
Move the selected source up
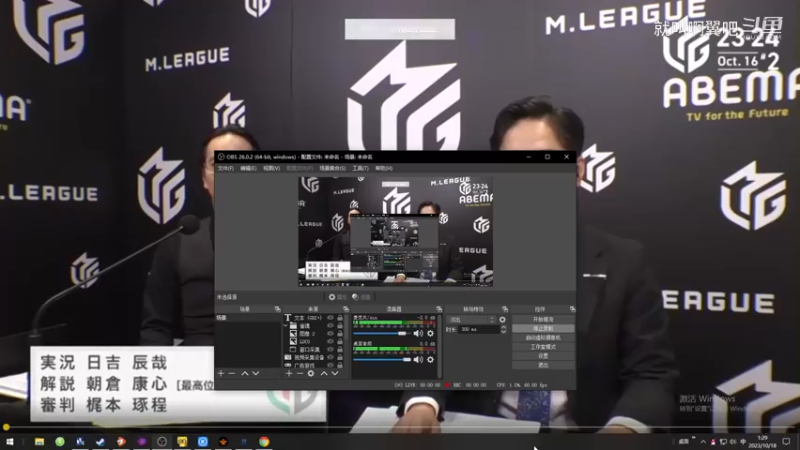pos(324,374)
